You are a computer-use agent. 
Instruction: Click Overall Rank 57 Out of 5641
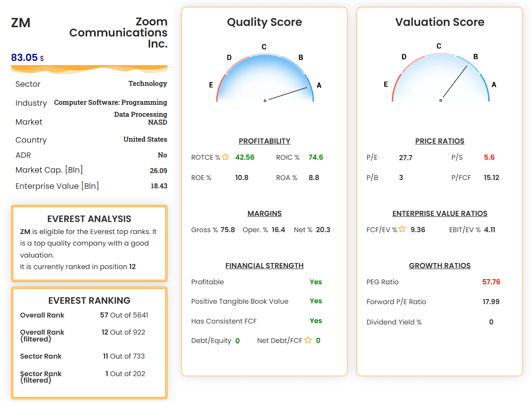[124, 315]
